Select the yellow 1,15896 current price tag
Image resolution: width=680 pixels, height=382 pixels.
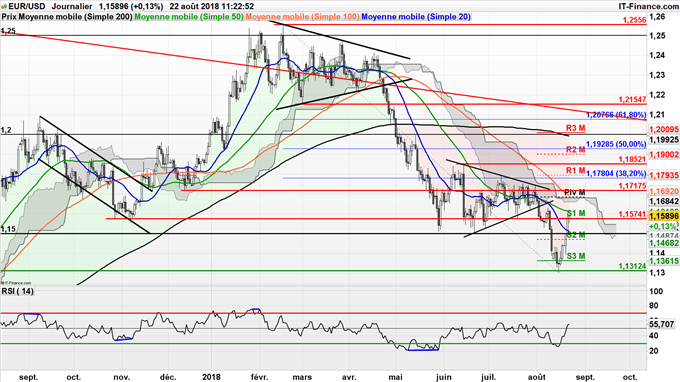click(664, 216)
